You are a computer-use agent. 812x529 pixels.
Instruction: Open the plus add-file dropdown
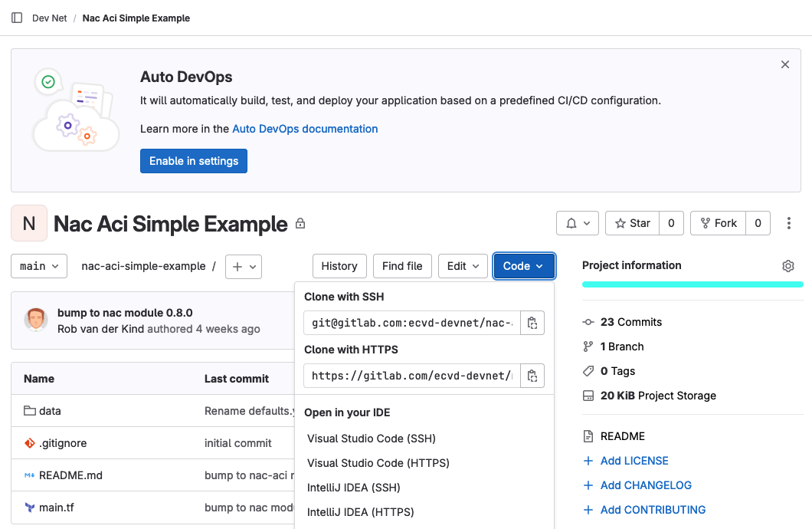coord(244,266)
